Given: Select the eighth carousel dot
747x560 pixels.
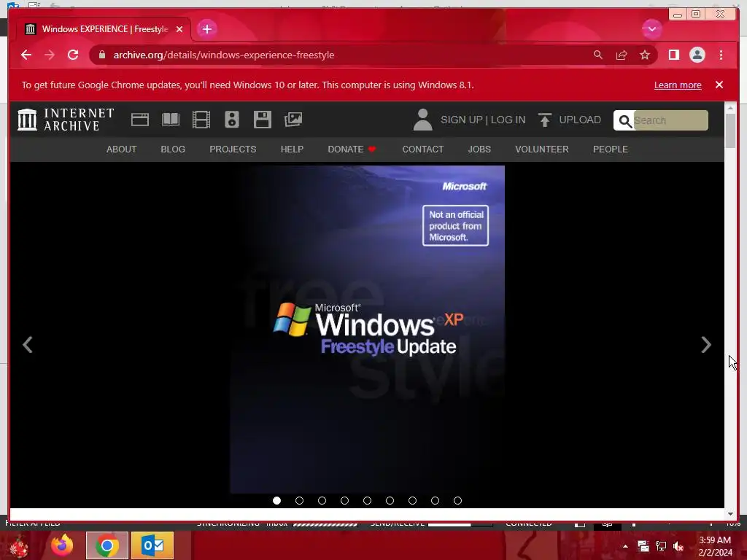Looking at the screenshot, I should 435,500.
